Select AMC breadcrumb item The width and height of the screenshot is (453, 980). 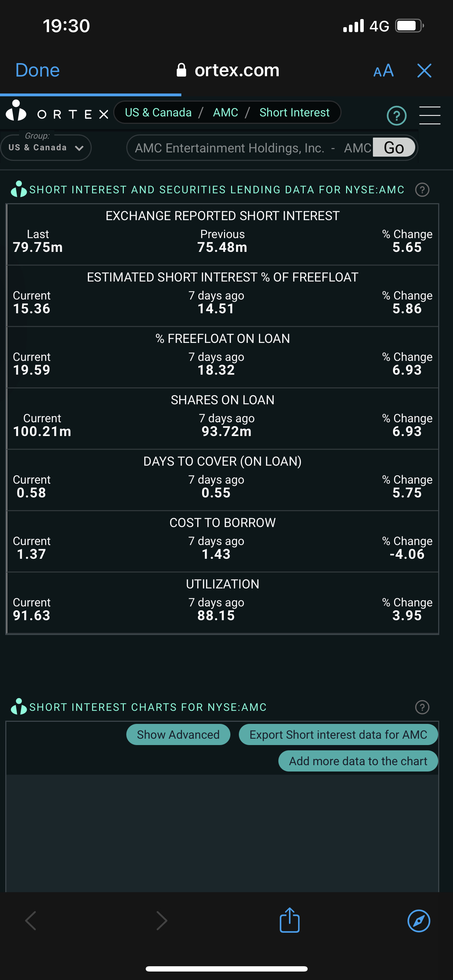tap(225, 113)
